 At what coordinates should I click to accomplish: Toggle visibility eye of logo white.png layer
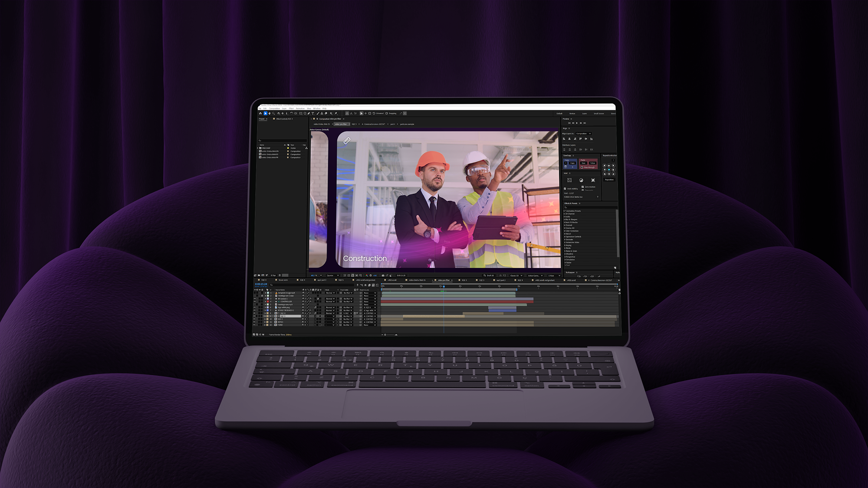255,308
